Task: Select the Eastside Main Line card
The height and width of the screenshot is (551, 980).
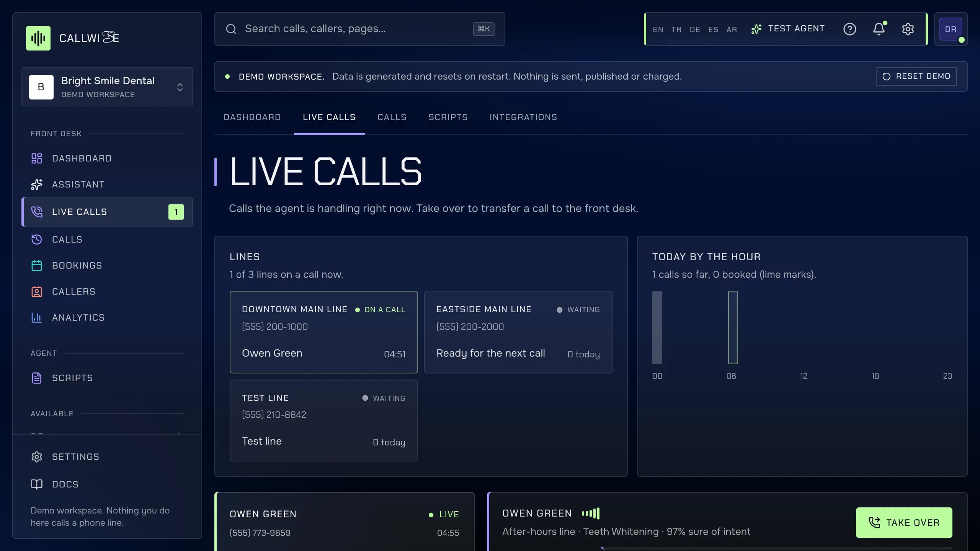Action: pos(518,332)
